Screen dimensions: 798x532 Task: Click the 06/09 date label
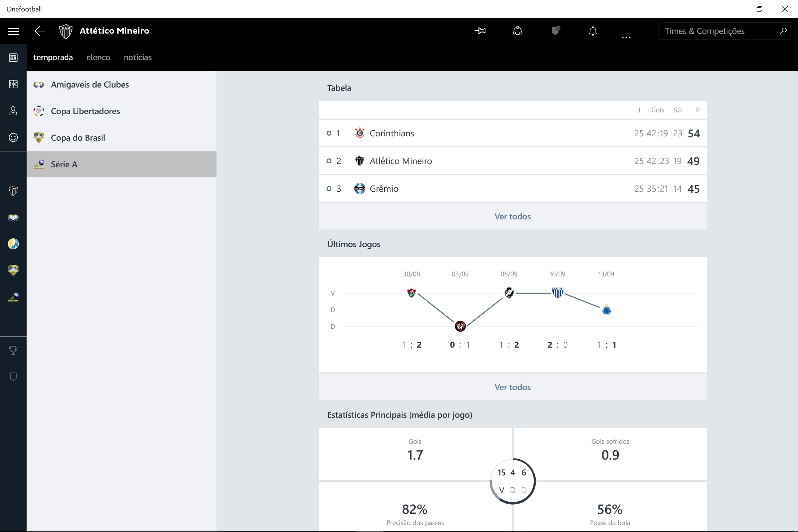point(509,274)
